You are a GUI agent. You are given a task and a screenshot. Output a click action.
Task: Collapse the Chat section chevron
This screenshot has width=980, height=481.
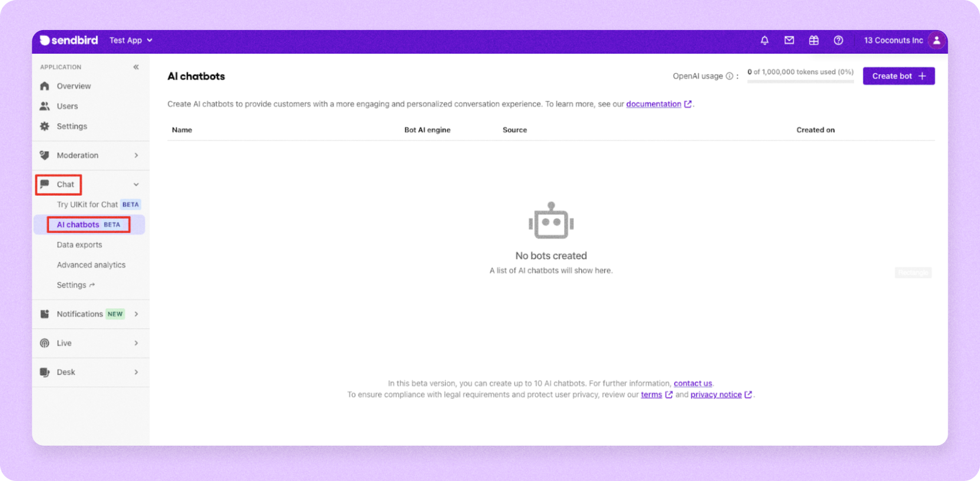click(x=136, y=185)
